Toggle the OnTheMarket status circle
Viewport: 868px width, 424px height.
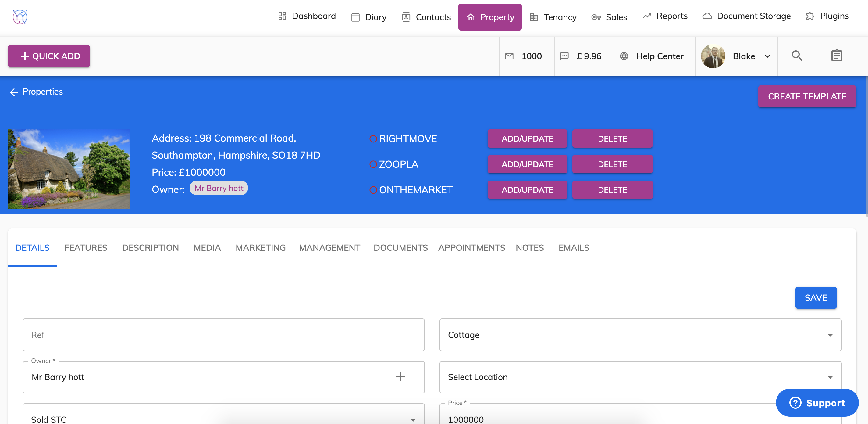pos(373,190)
